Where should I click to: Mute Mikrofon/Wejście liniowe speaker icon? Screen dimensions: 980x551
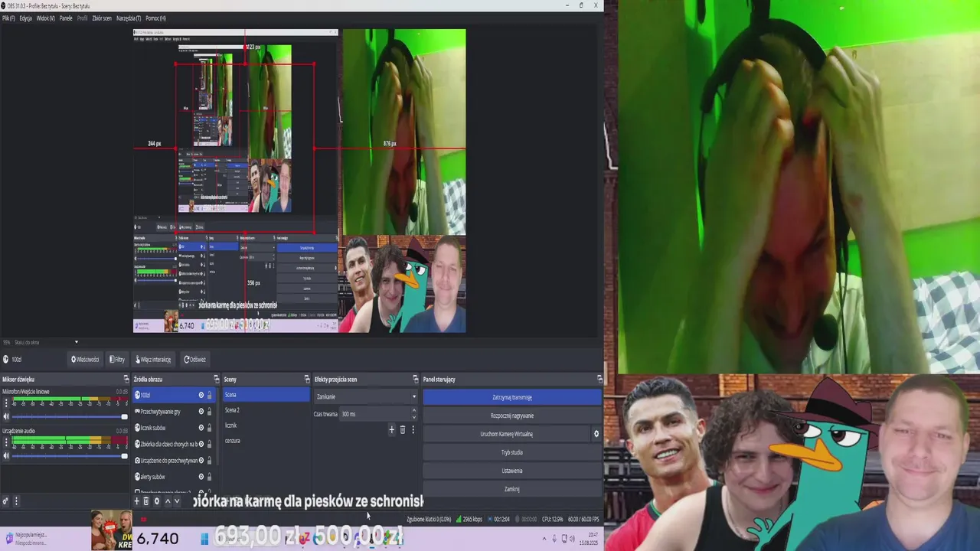coord(6,416)
